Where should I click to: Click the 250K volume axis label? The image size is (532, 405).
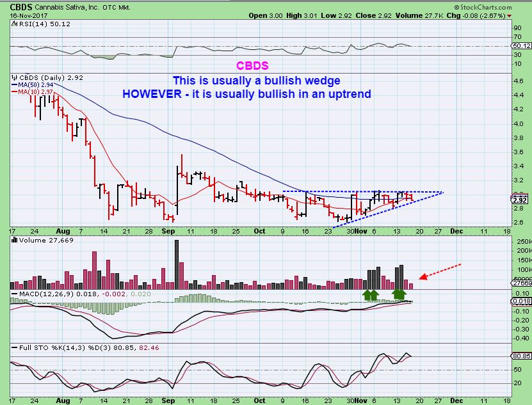pyautogui.click(x=524, y=241)
